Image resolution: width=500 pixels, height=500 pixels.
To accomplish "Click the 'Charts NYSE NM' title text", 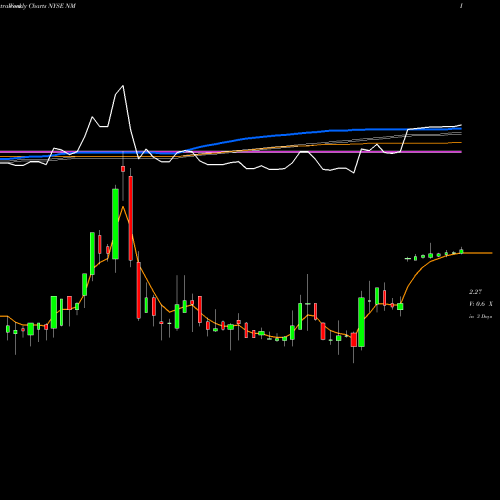I will point(52,6).
